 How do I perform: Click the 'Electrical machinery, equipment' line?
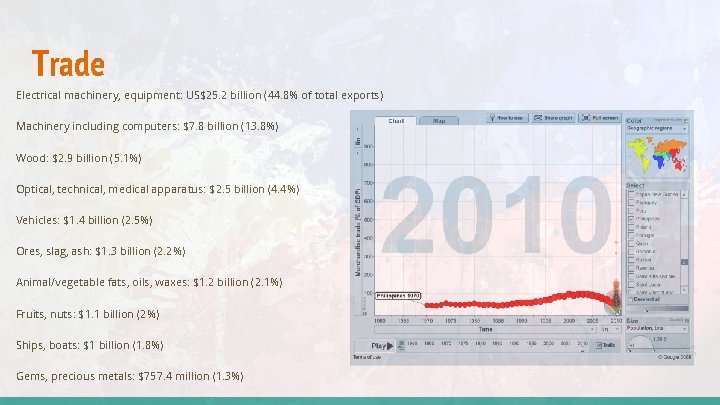199,96
